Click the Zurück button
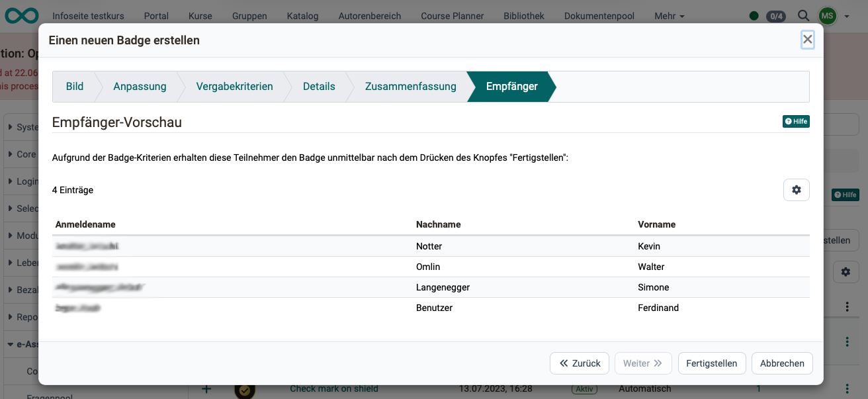 (580, 363)
